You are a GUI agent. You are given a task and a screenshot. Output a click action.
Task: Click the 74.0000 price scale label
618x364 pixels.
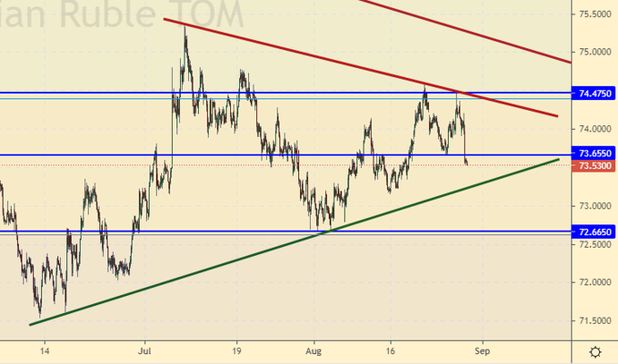[x=594, y=129]
